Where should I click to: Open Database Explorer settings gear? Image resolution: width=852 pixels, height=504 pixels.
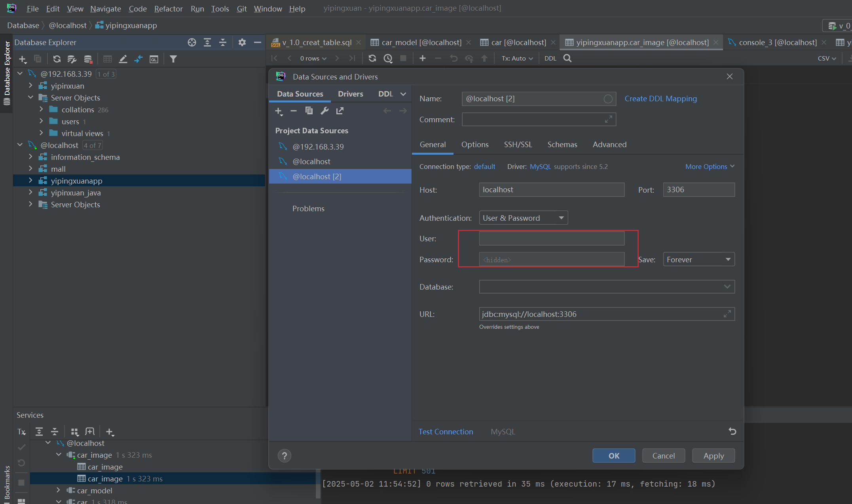coord(242,42)
